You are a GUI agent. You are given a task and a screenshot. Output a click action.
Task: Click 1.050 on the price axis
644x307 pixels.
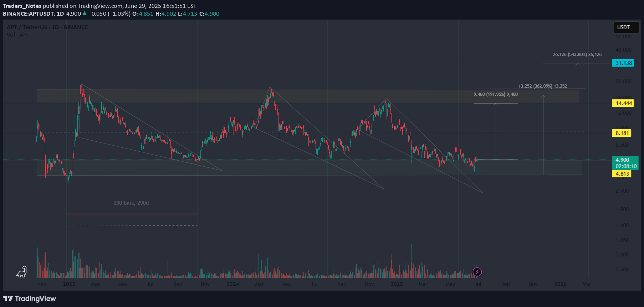tap(622, 240)
